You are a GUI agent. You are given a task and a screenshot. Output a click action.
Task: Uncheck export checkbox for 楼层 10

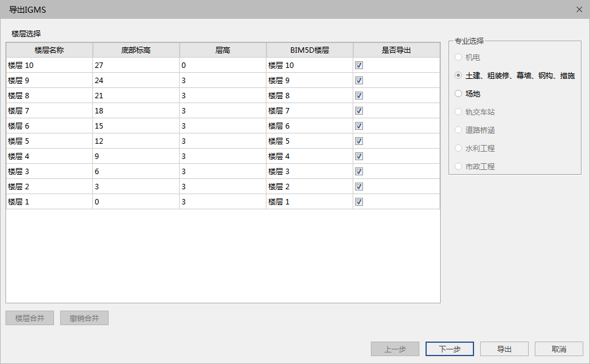point(359,66)
